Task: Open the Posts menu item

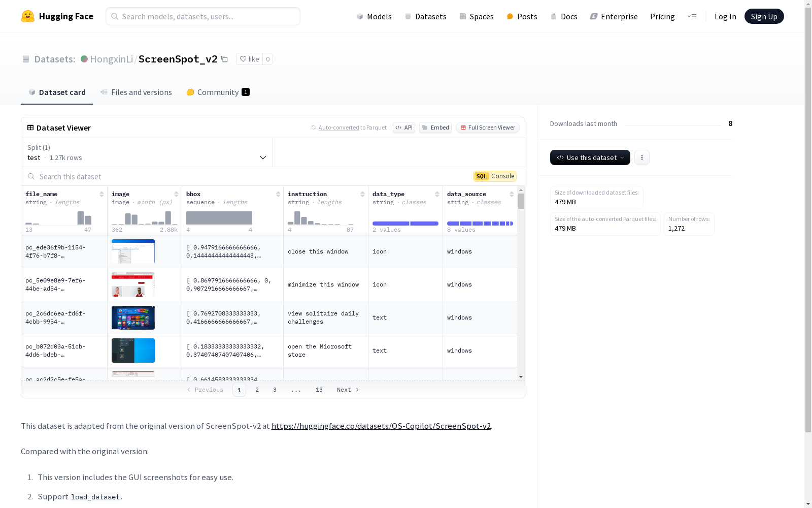Action: point(522,16)
